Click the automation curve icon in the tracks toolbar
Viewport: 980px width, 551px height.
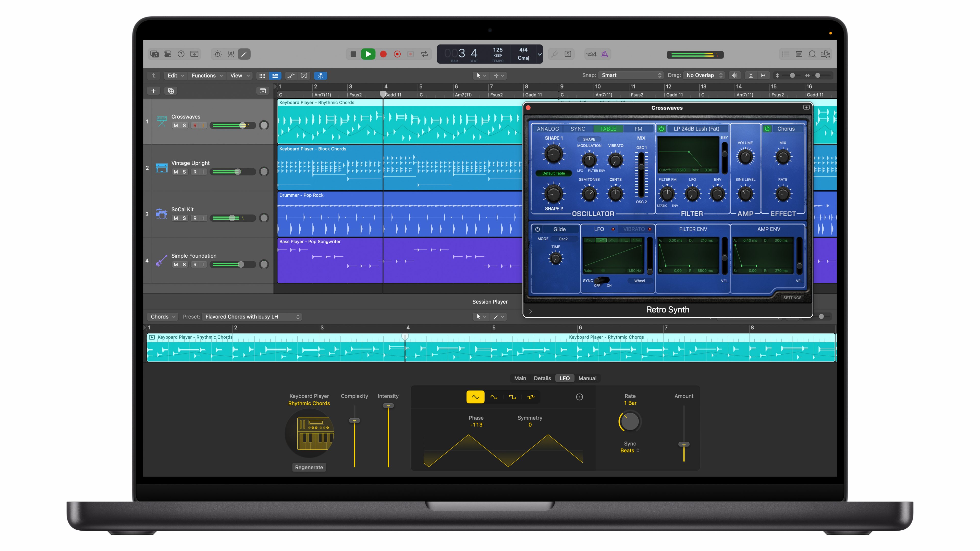click(291, 76)
